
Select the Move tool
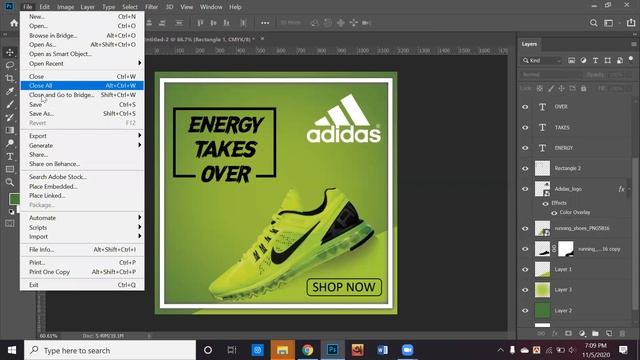pos(10,52)
